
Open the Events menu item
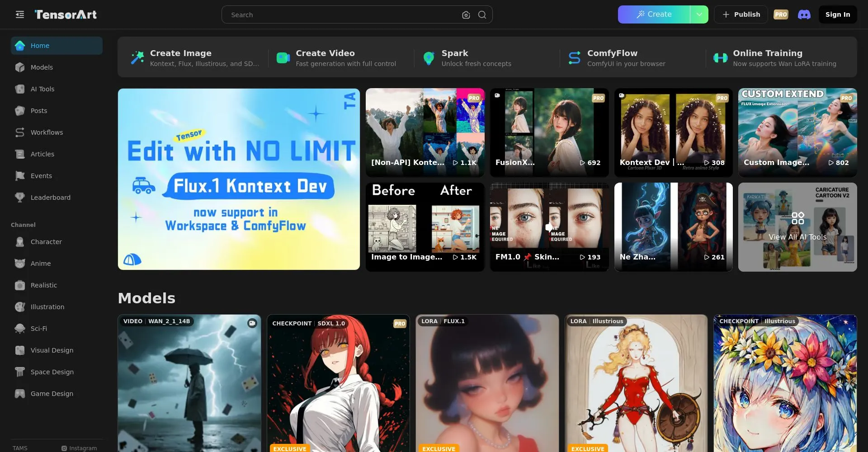[57, 176]
